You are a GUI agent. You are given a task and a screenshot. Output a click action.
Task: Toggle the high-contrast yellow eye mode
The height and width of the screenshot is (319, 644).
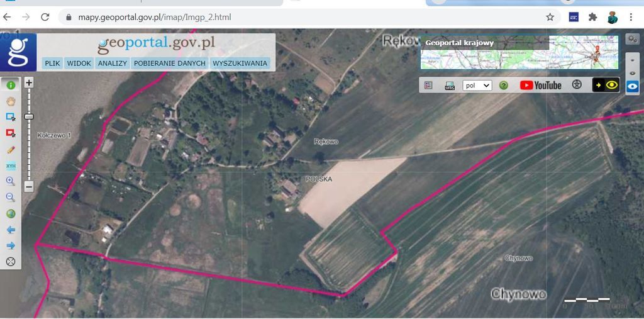[606, 85]
